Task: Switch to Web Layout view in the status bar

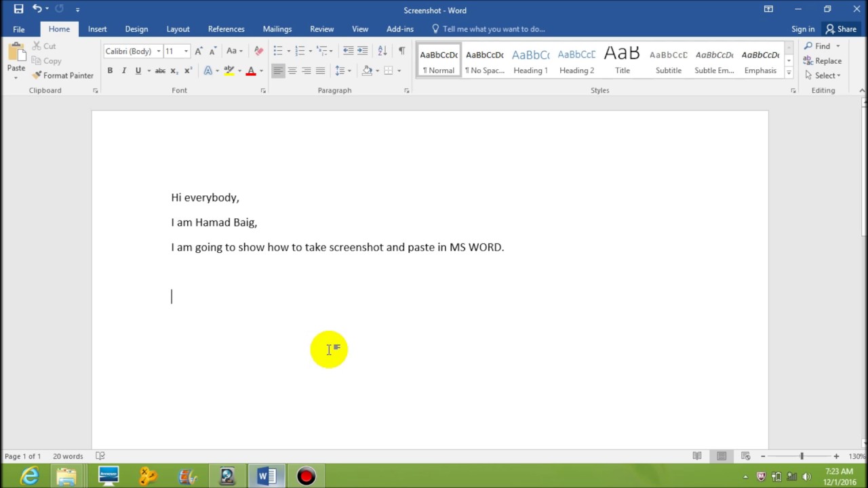Action: point(745,456)
